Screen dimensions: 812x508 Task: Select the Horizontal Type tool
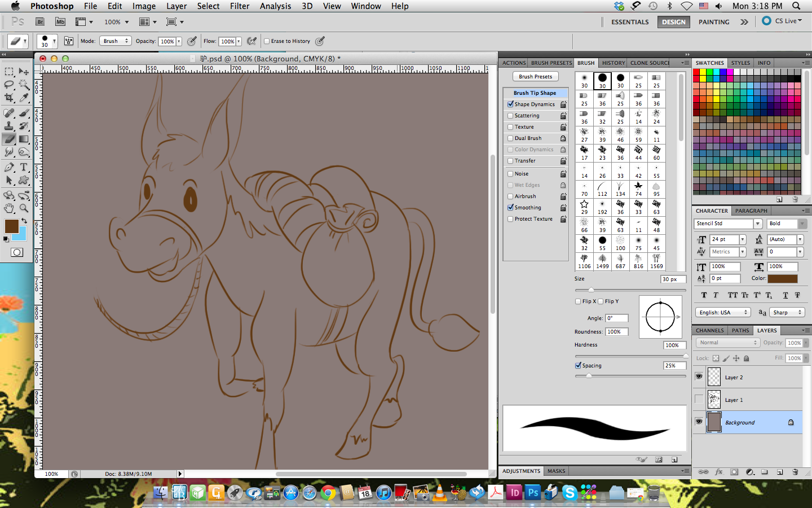coord(24,167)
